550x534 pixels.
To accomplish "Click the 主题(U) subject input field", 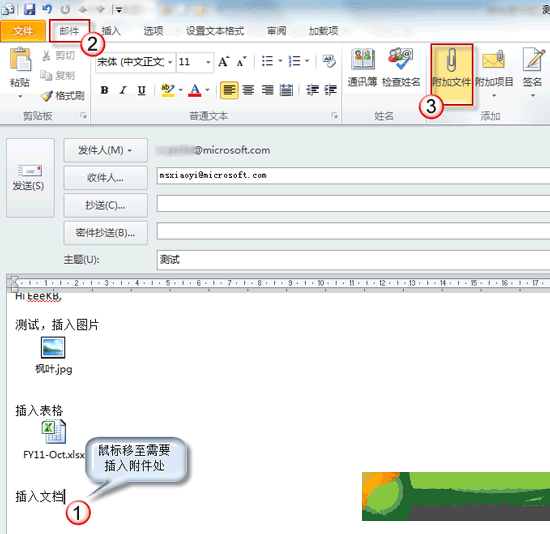I will click(x=353, y=260).
